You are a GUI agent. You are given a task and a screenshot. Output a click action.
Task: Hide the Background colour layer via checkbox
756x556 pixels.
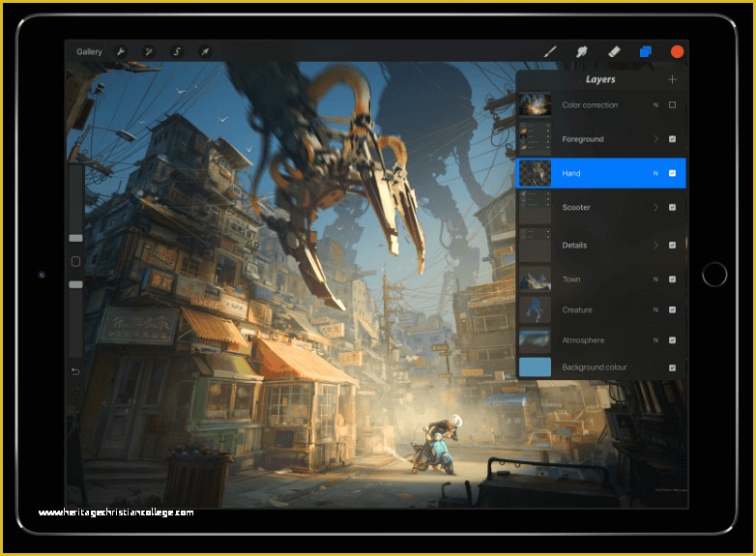coord(672,367)
